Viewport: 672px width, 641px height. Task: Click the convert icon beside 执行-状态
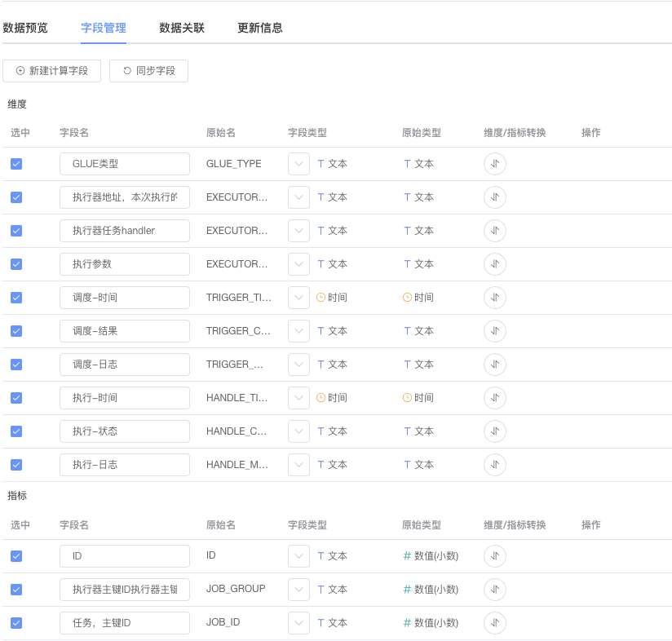[495, 431]
